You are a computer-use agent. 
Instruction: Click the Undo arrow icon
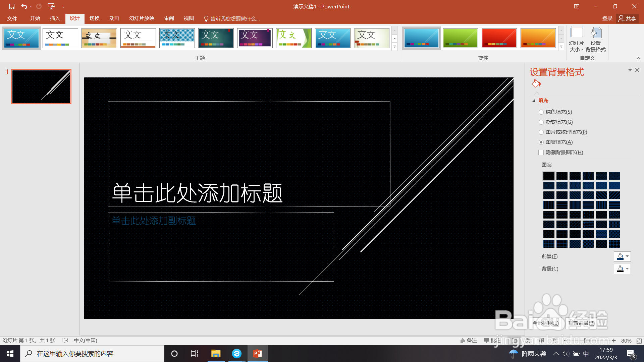[x=24, y=6]
